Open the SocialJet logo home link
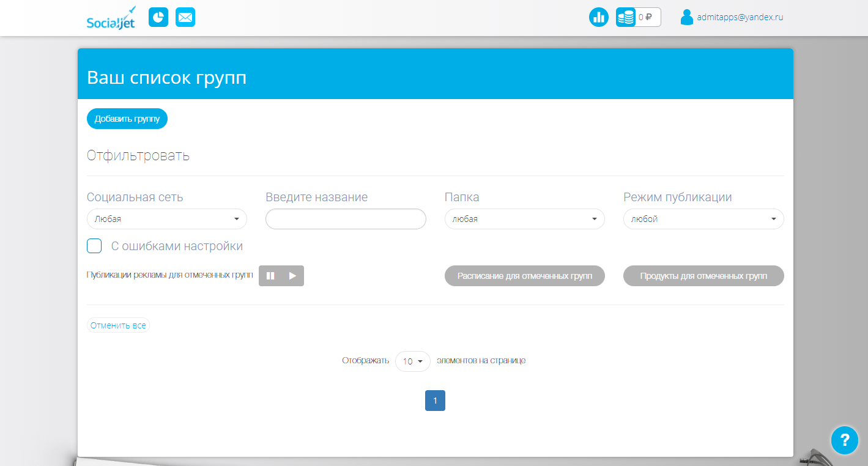The height and width of the screenshot is (466, 868). point(111,18)
